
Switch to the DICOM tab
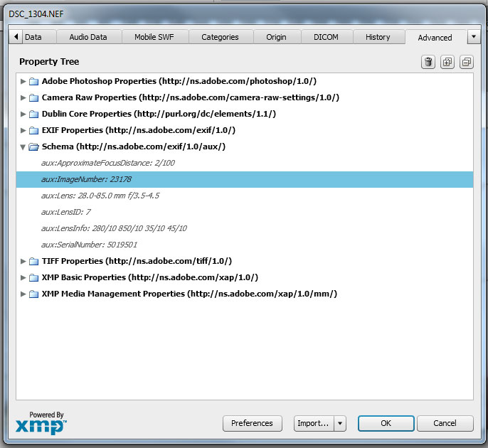click(x=326, y=38)
